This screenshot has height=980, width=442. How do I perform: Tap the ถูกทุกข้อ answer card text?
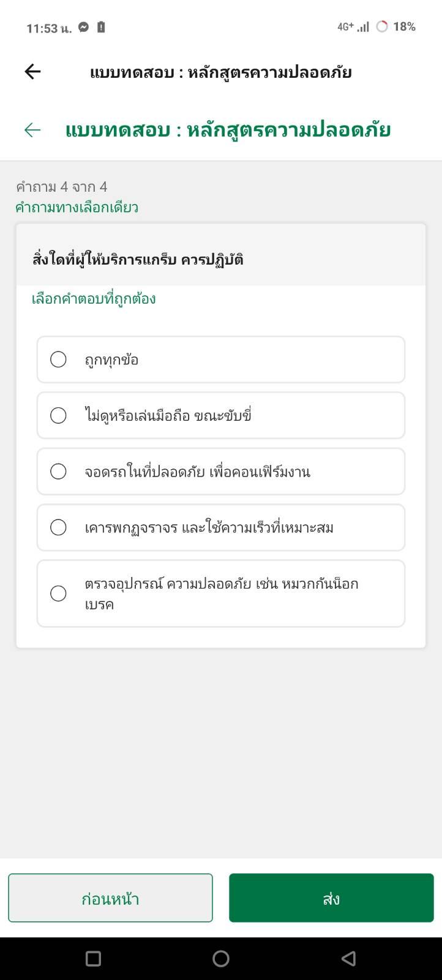pos(111,360)
